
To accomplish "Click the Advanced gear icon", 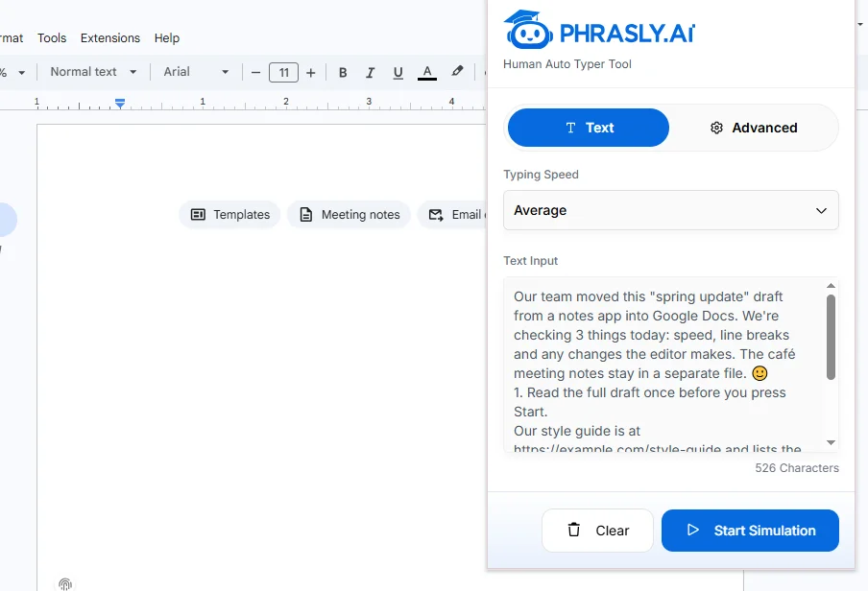I will click(716, 128).
